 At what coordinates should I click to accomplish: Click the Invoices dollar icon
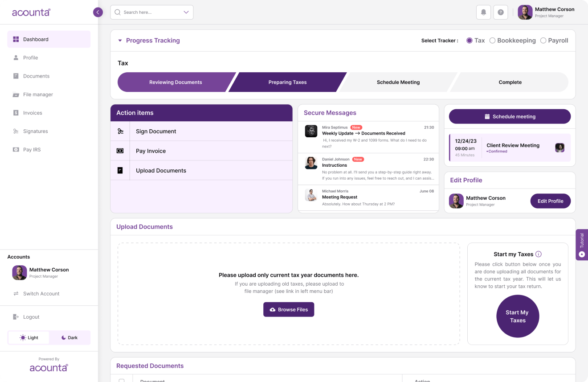coord(16,113)
